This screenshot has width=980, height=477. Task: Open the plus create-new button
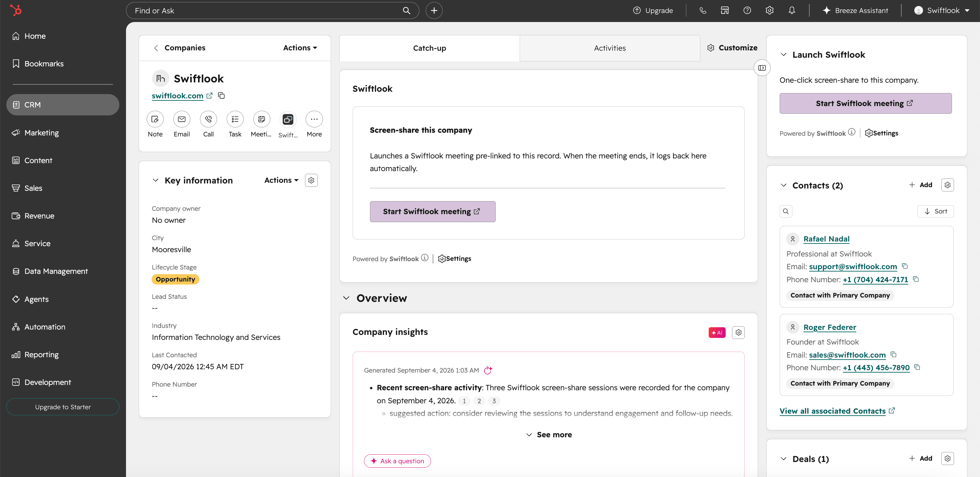point(434,11)
